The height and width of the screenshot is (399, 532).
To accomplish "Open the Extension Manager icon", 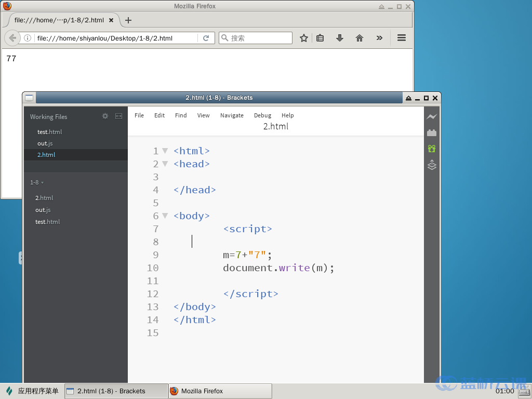I will [432, 133].
